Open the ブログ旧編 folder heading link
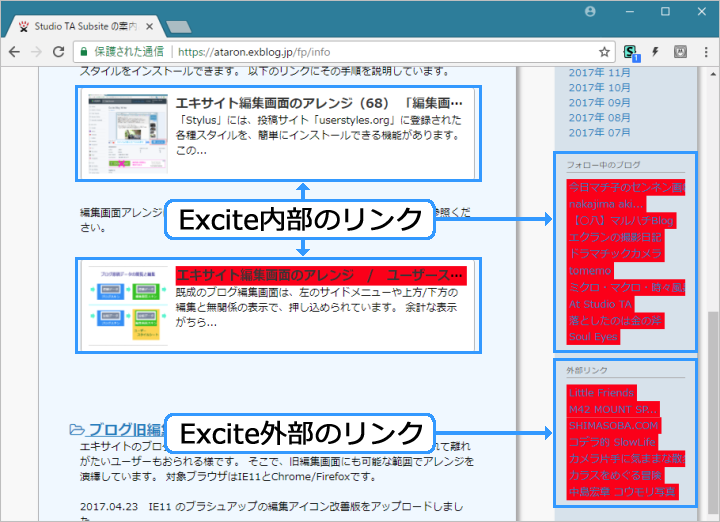This screenshot has height=522, width=720. pyautogui.click(x=126, y=429)
